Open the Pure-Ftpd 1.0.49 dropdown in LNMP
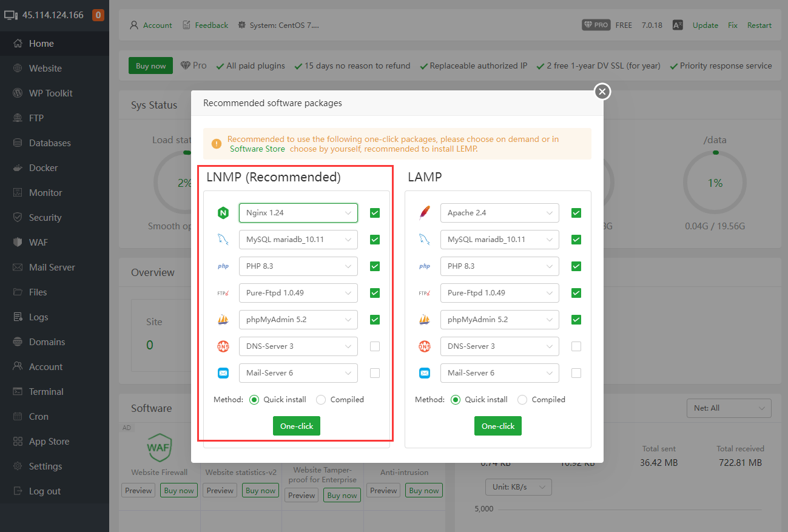The width and height of the screenshot is (788, 532). point(298,293)
